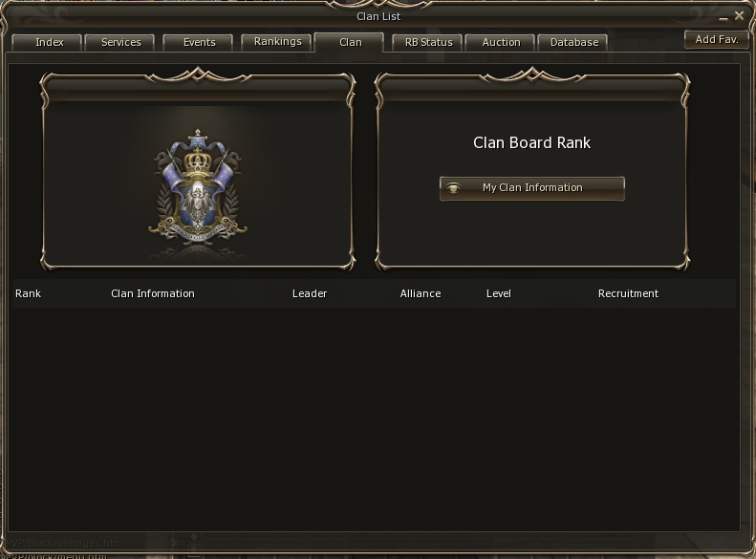Open My Clan Information
Screen dimensions: 756x559
tap(532, 188)
